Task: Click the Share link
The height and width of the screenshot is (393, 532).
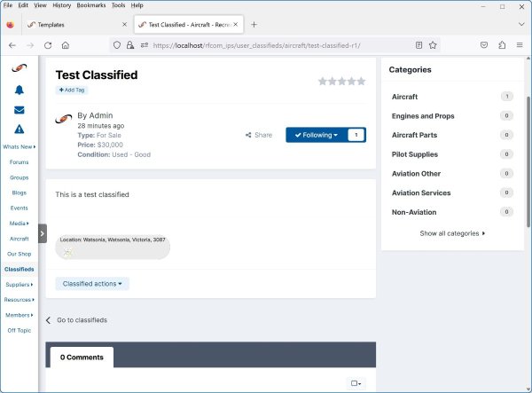Action: [x=259, y=135]
